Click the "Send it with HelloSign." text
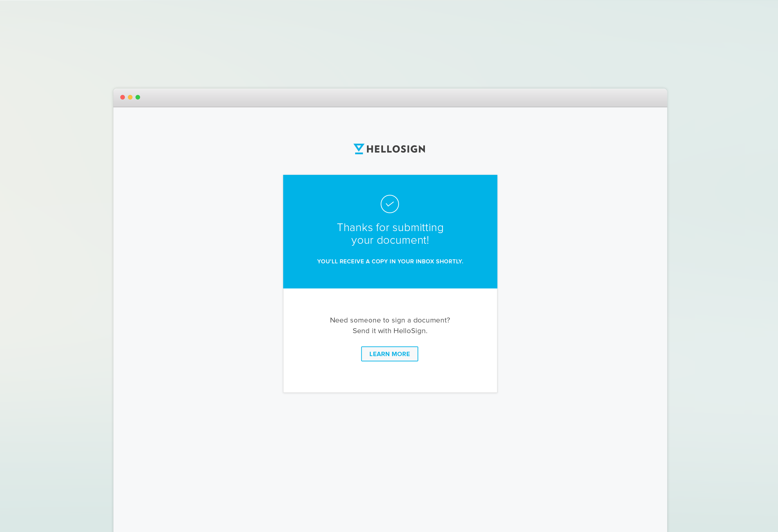Image resolution: width=778 pixels, height=532 pixels. coord(390,331)
